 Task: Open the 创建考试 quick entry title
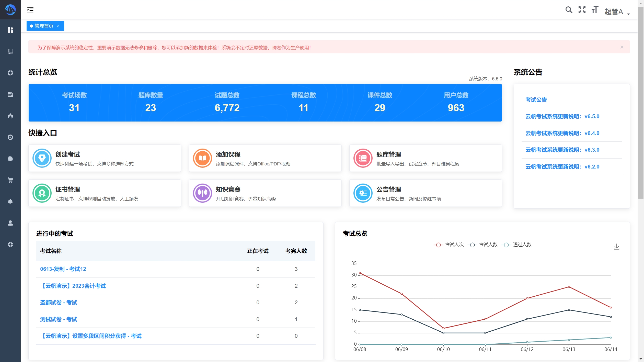point(68,154)
